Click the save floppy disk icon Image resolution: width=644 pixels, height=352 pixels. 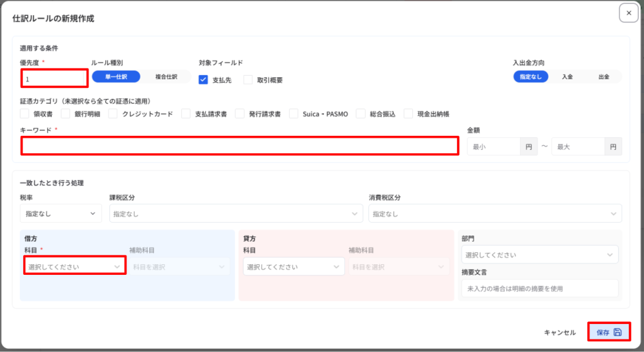(617, 332)
